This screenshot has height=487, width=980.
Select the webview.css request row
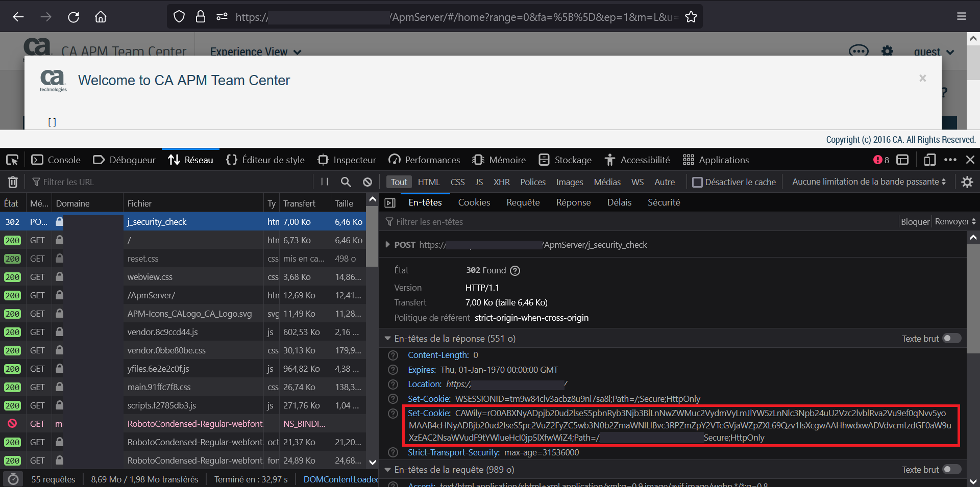(x=183, y=277)
